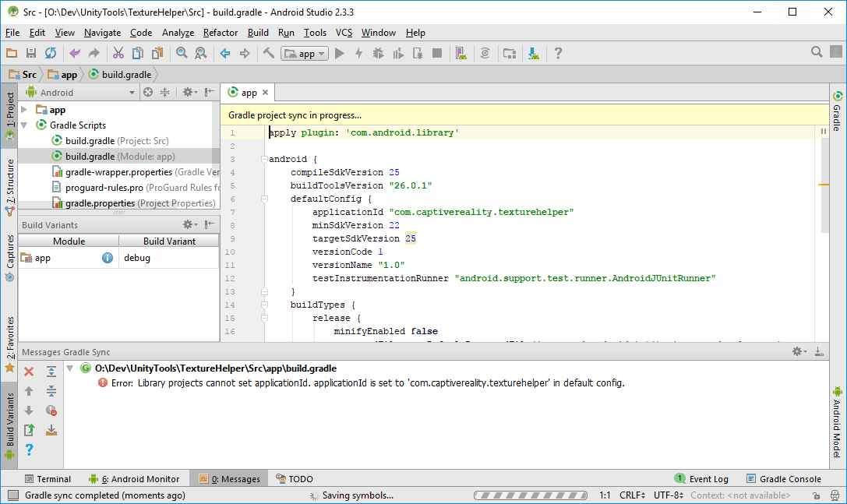This screenshot has width=847, height=504.
Task: Select the debug build variant cell
Action: pyautogui.click(x=169, y=258)
